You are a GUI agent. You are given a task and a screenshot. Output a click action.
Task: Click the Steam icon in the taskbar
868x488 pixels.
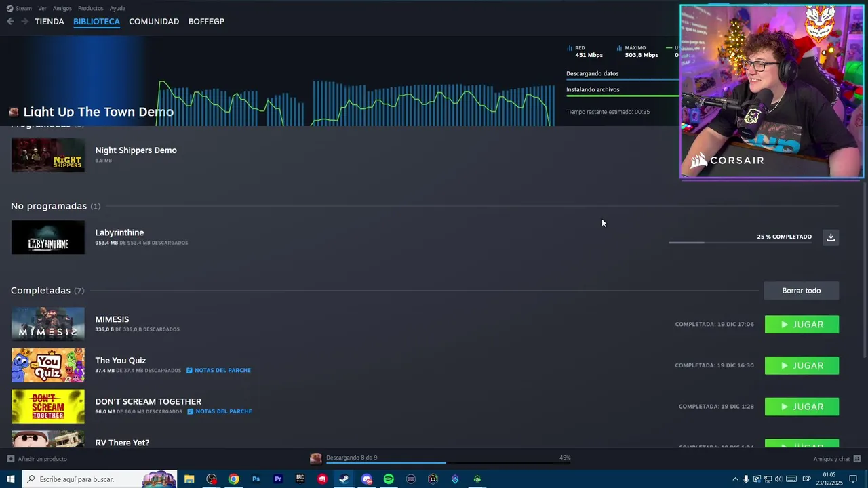click(344, 479)
